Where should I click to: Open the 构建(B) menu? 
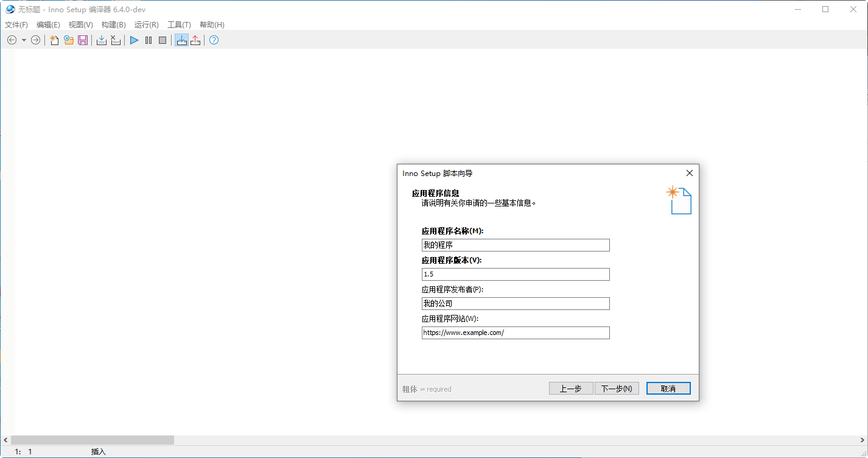(x=113, y=25)
